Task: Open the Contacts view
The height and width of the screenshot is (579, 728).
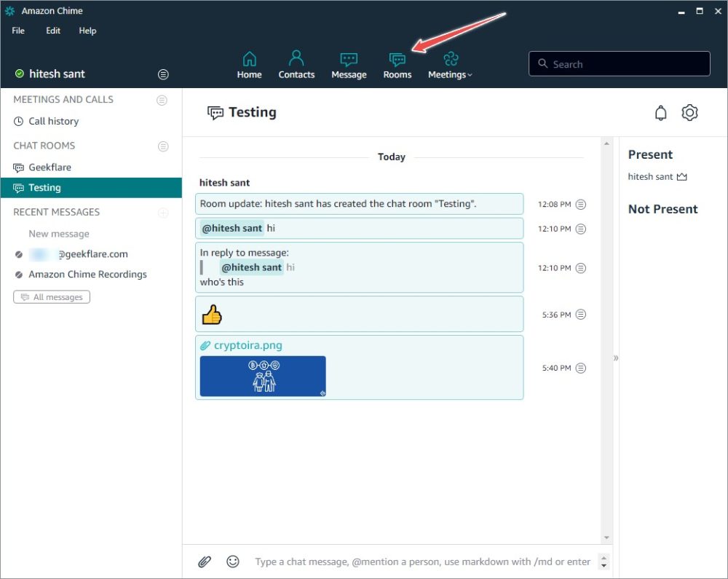Action: tap(296, 66)
